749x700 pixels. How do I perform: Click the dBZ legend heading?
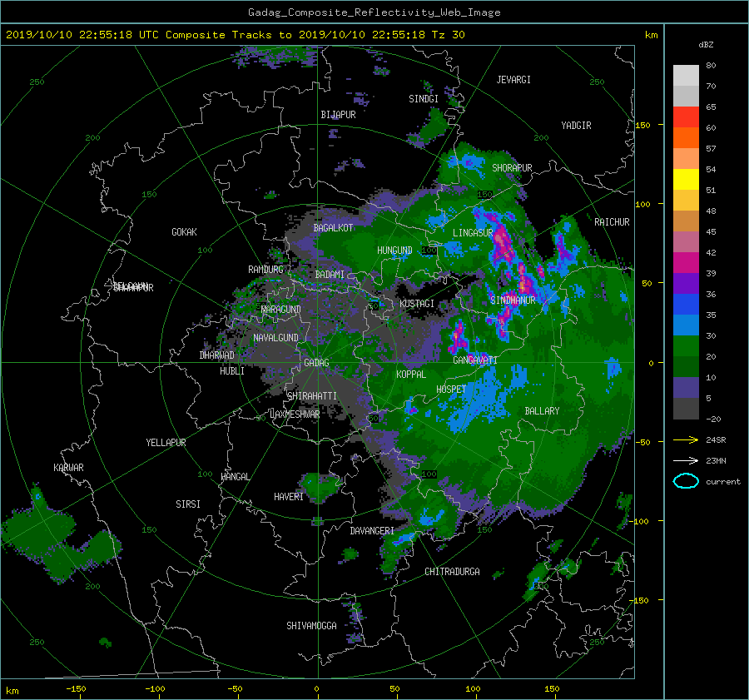tap(706, 45)
